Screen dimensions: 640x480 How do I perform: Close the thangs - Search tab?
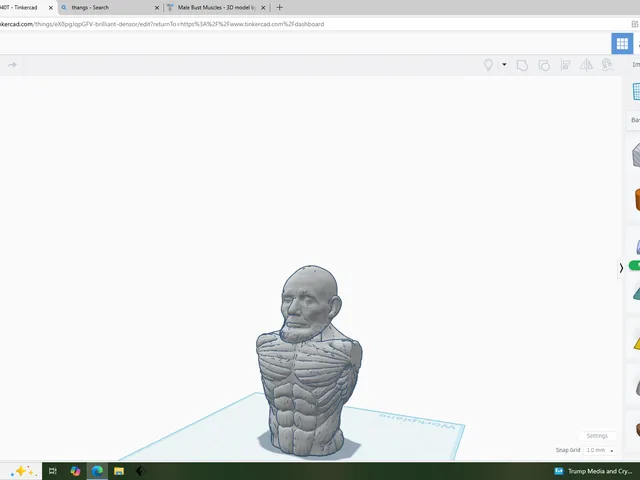pyautogui.click(x=157, y=8)
